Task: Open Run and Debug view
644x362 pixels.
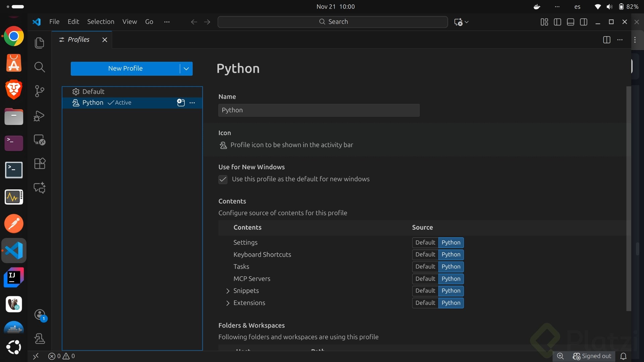Action: pos(40,116)
